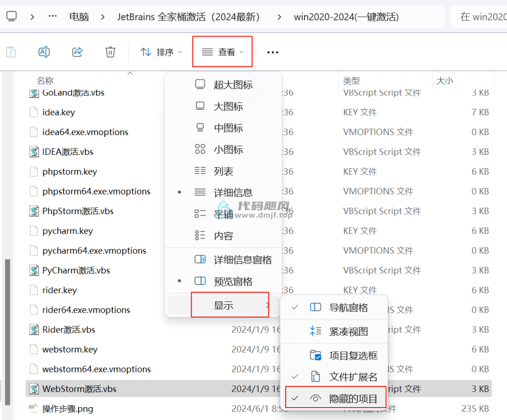Click the Rename icon in toolbar
Viewport: 507px width, 420px height.
[x=44, y=52]
